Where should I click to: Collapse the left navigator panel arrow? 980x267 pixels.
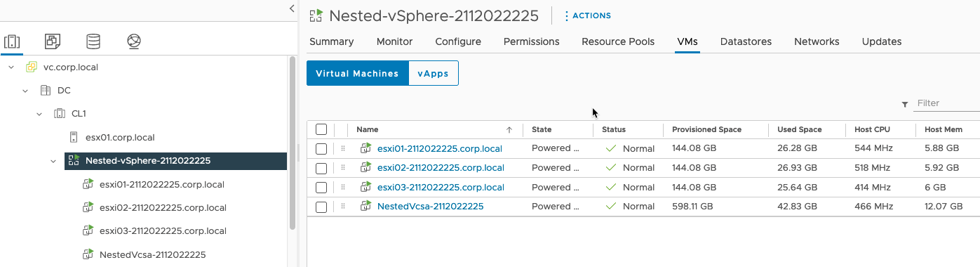[292, 8]
